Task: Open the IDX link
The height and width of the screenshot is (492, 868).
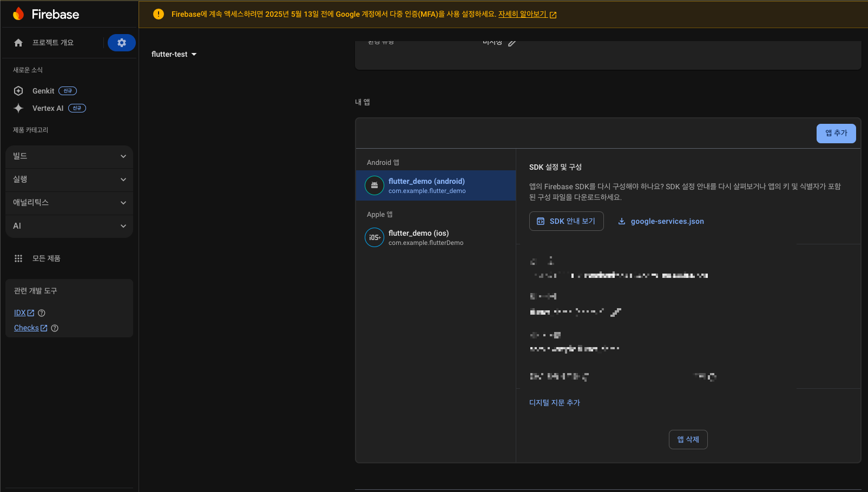Action: click(20, 313)
